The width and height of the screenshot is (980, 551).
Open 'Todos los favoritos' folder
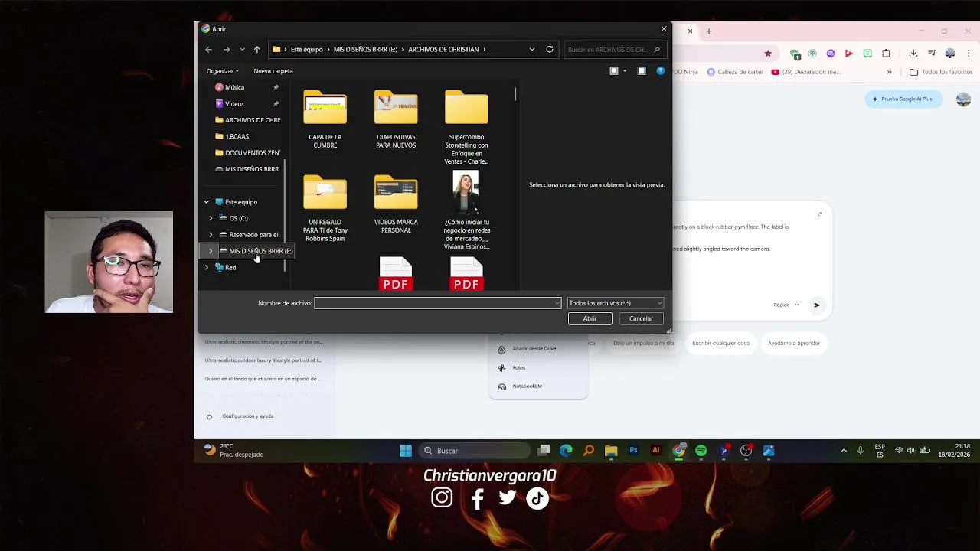pos(941,72)
